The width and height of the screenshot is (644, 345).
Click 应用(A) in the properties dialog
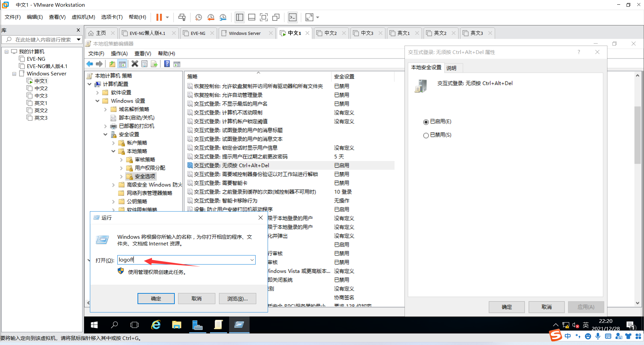[x=586, y=307]
